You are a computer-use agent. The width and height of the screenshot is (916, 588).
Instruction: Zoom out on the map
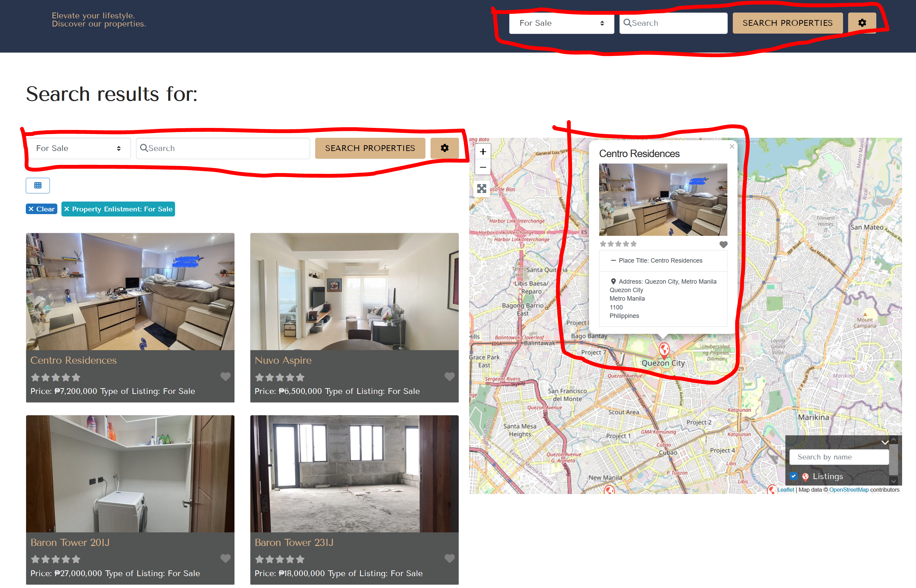[x=483, y=167]
